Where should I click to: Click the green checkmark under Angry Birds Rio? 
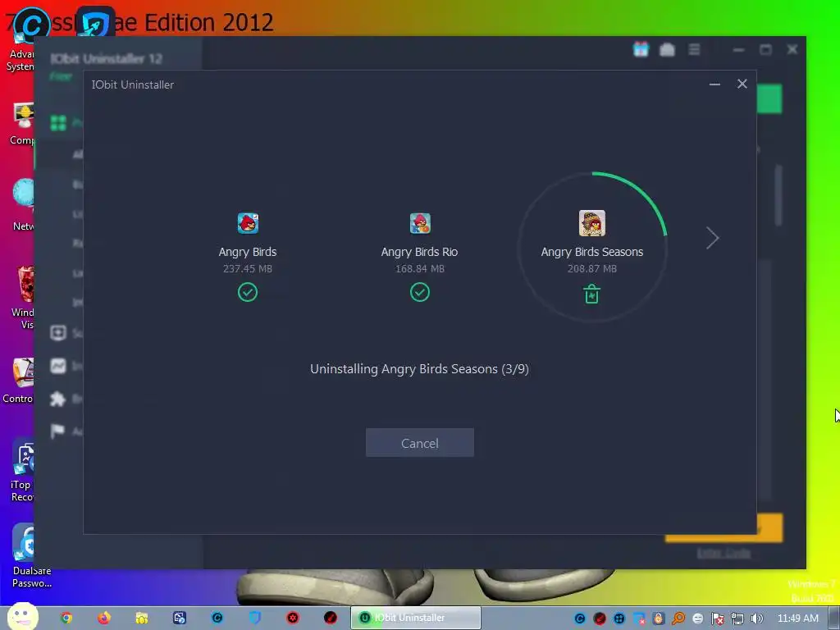point(420,293)
